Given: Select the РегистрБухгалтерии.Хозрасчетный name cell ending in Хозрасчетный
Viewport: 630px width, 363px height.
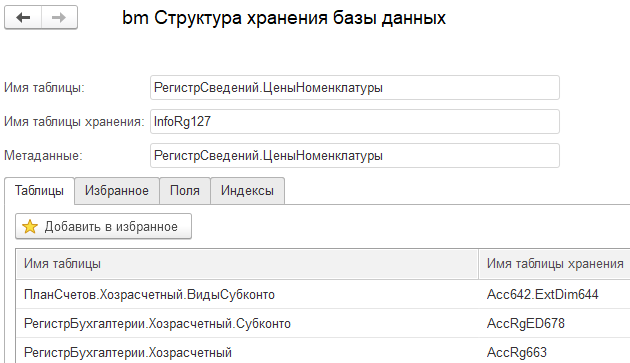Looking at the screenshot, I should (247, 352).
